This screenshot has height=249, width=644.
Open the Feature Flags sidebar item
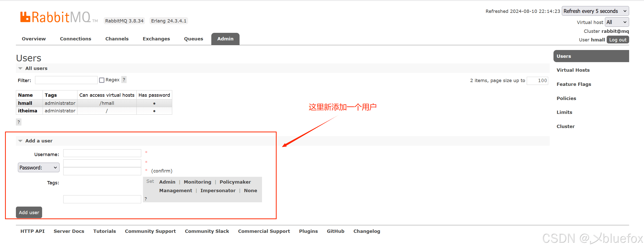pyautogui.click(x=574, y=84)
